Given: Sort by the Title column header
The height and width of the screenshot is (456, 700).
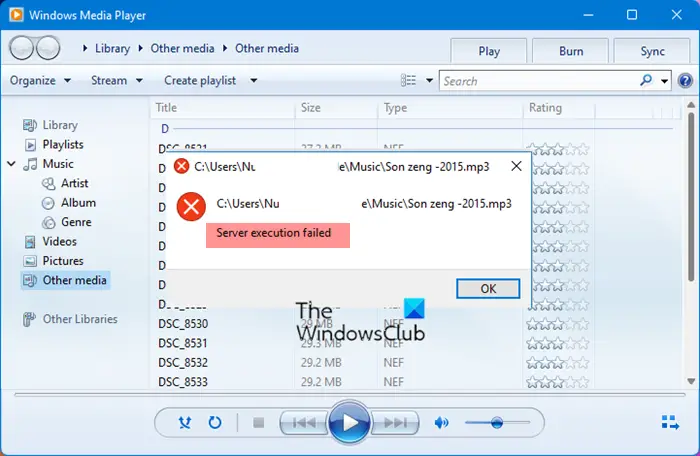Looking at the screenshot, I should click(x=222, y=108).
